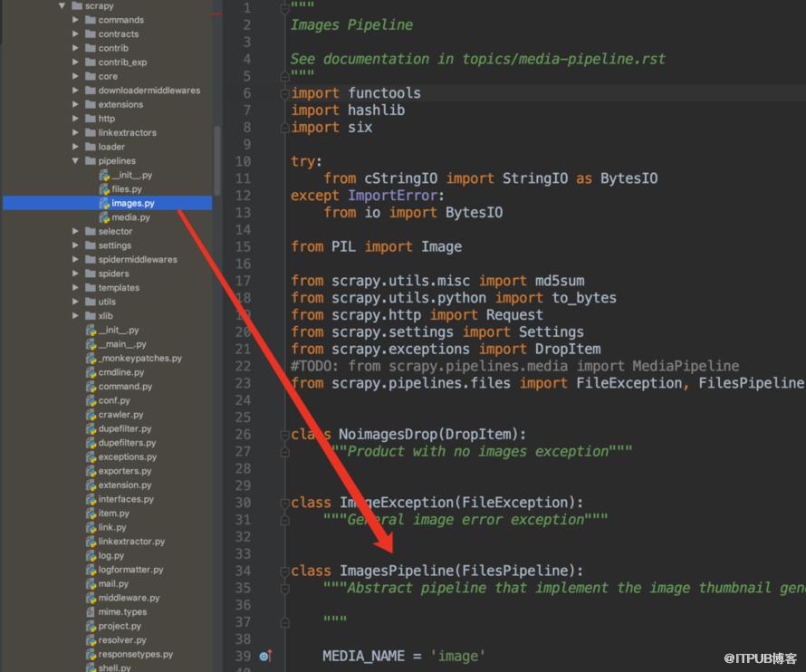Click the linkextractors folder icon

(x=91, y=132)
